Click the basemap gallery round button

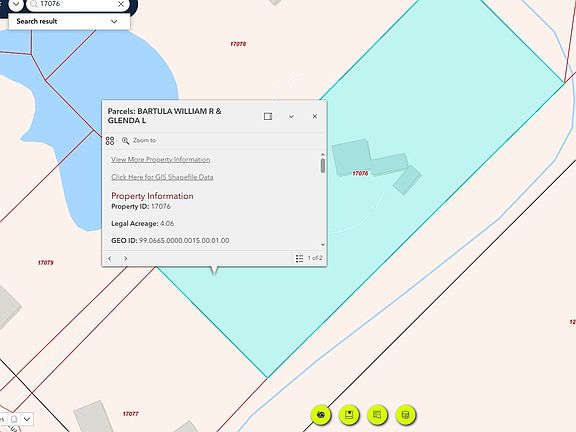(321, 415)
